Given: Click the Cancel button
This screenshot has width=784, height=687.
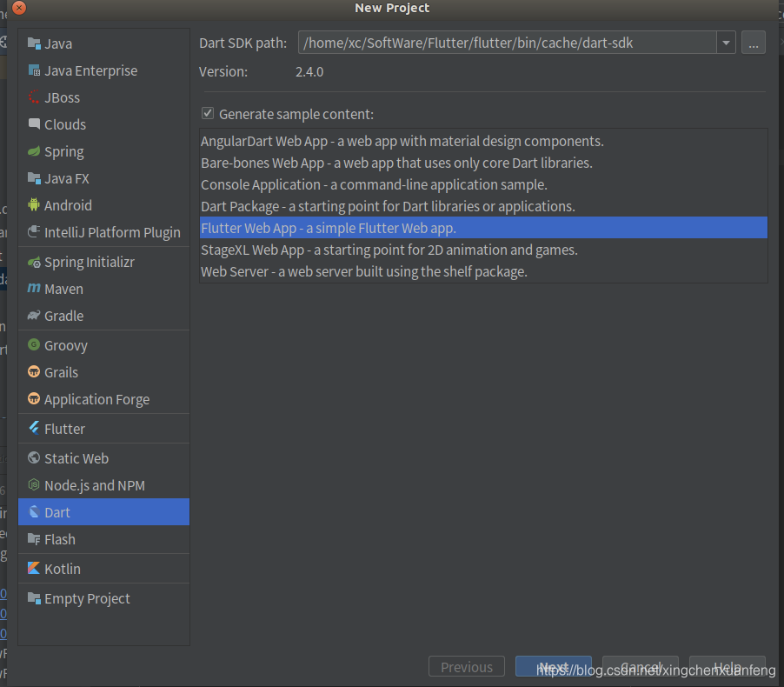Looking at the screenshot, I should (x=640, y=667).
